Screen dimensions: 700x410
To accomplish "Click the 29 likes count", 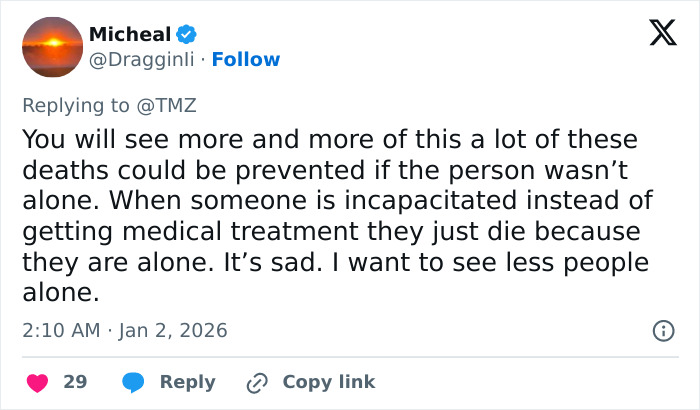I will [x=75, y=382].
